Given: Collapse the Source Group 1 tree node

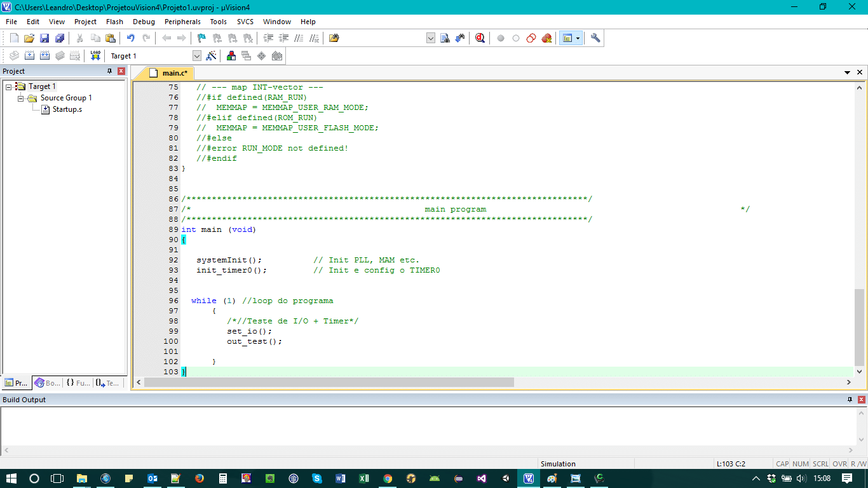Looking at the screenshot, I should click(21, 98).
